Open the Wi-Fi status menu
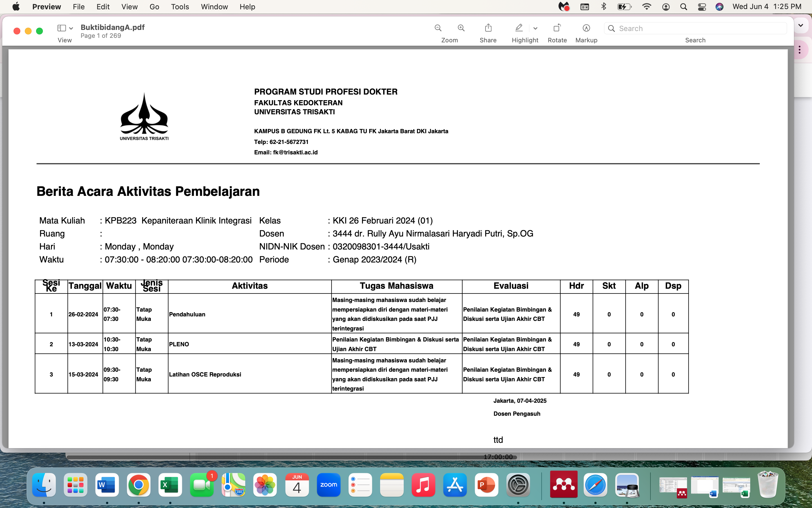Image resolution: width=812 pixels, height=508 pixels. (x=646, y=7)
